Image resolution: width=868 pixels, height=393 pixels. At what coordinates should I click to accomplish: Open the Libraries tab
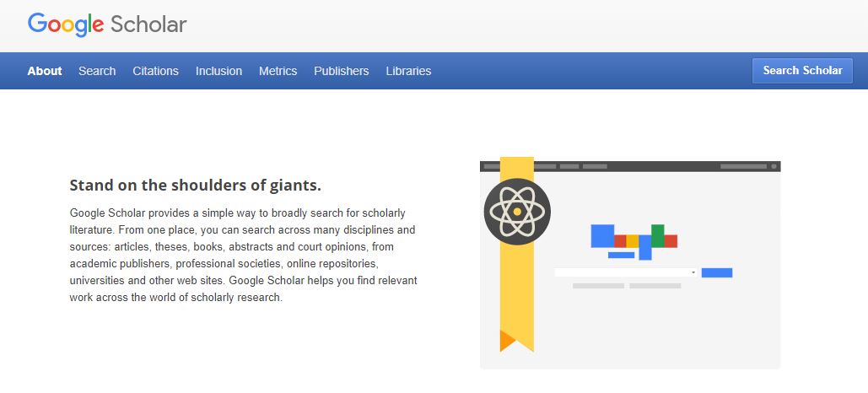tap(408, 71)
